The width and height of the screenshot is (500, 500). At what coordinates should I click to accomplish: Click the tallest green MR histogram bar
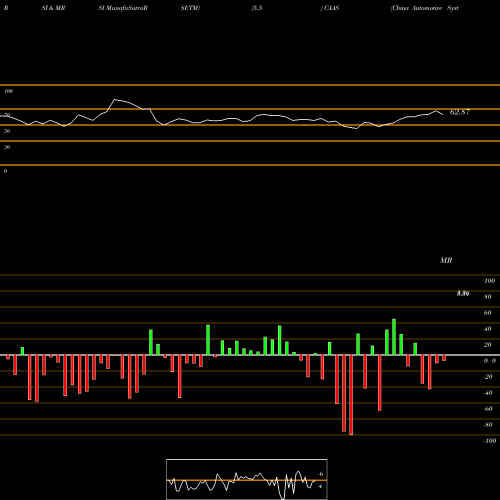[394, 337]
